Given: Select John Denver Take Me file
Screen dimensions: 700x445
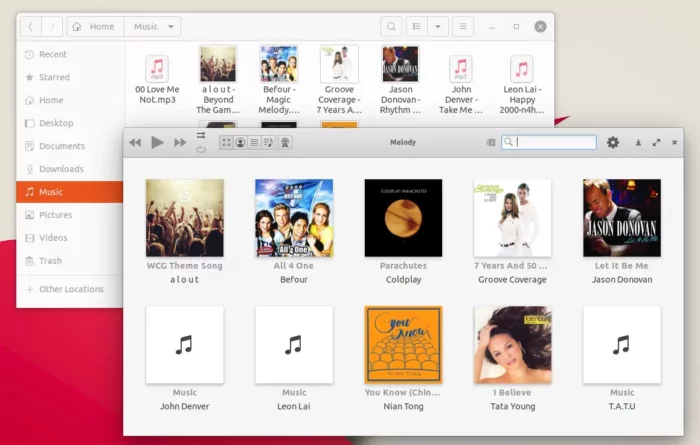Looking at the screenshot, I should click(461, 85).
